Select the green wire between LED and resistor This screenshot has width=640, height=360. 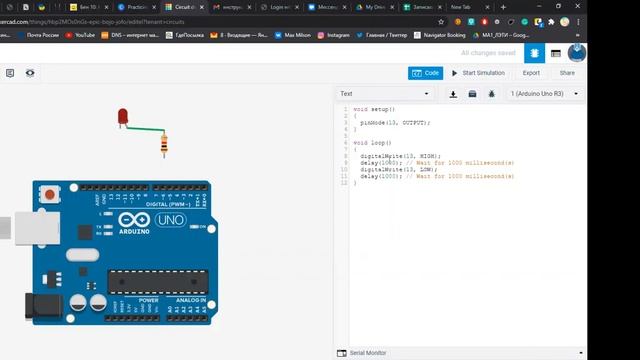tap(145, 129)
